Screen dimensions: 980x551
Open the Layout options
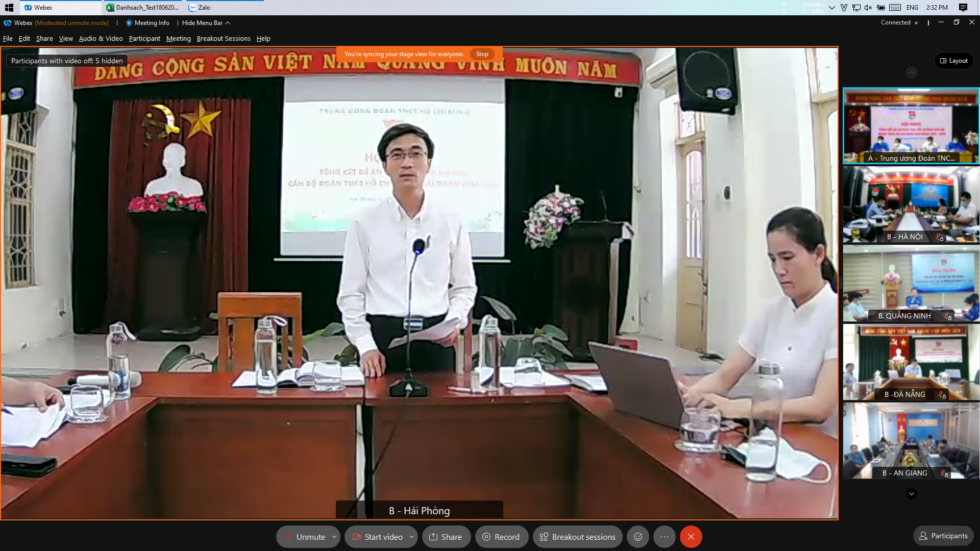[x=953, y=61]
